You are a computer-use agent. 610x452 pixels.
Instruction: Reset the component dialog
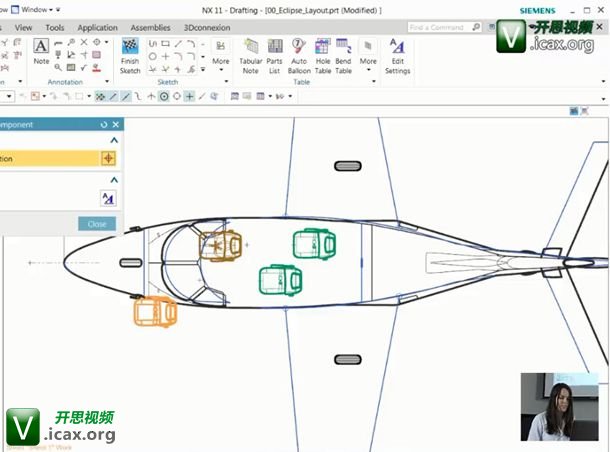coord(103,124)
